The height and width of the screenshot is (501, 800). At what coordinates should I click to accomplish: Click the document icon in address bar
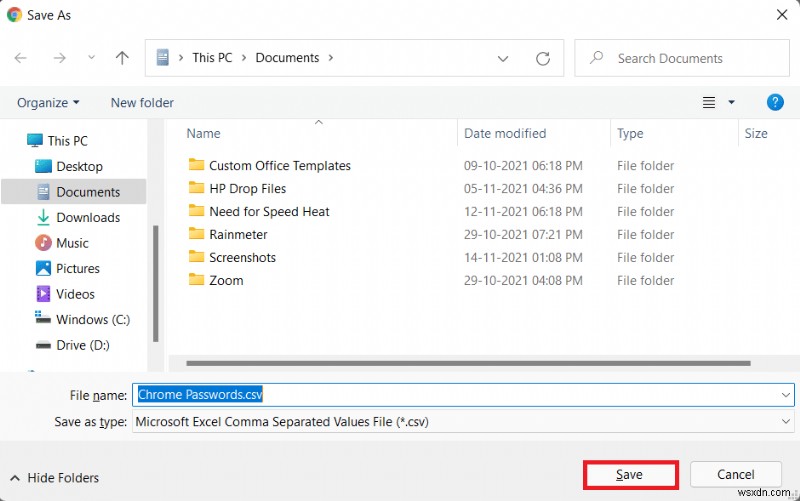163,58
